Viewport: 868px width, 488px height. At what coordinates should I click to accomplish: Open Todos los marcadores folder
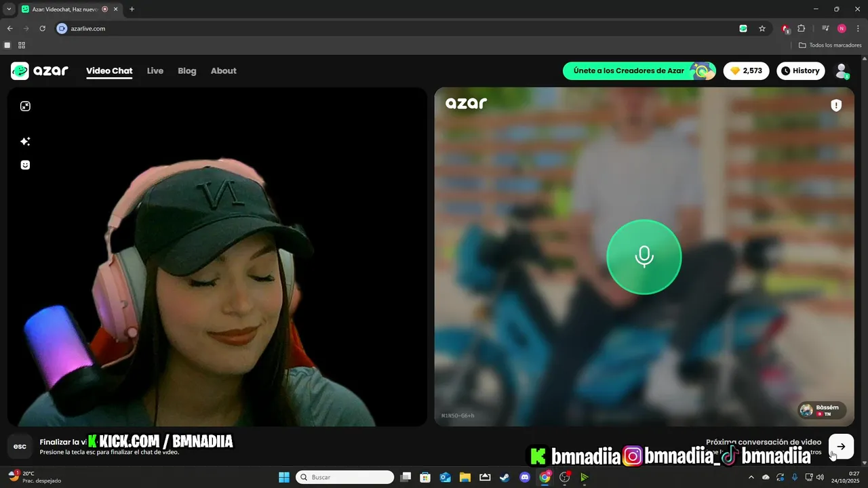point(830,45)
